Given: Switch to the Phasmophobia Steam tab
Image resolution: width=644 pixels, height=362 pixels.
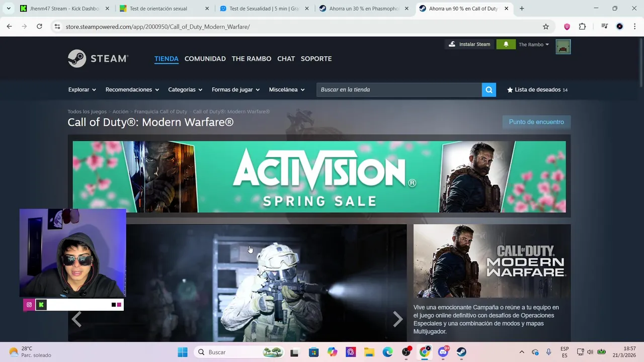Looking at the screenshot, I should coord(364,9).
